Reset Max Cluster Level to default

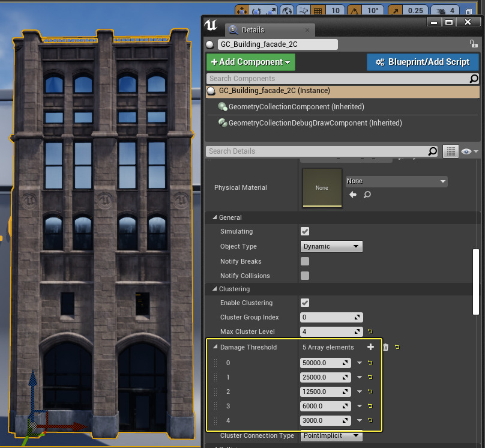pos(370,331)
